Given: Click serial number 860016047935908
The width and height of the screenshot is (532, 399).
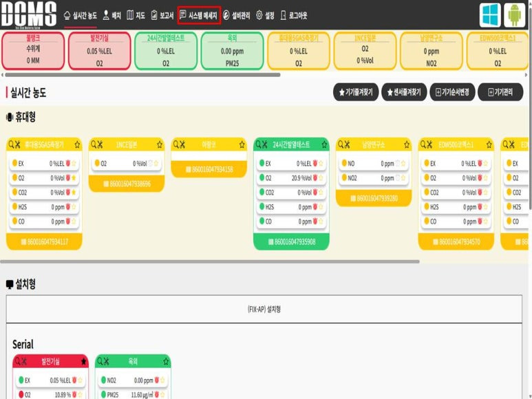Looking at the screenshot, I should 292,241.
